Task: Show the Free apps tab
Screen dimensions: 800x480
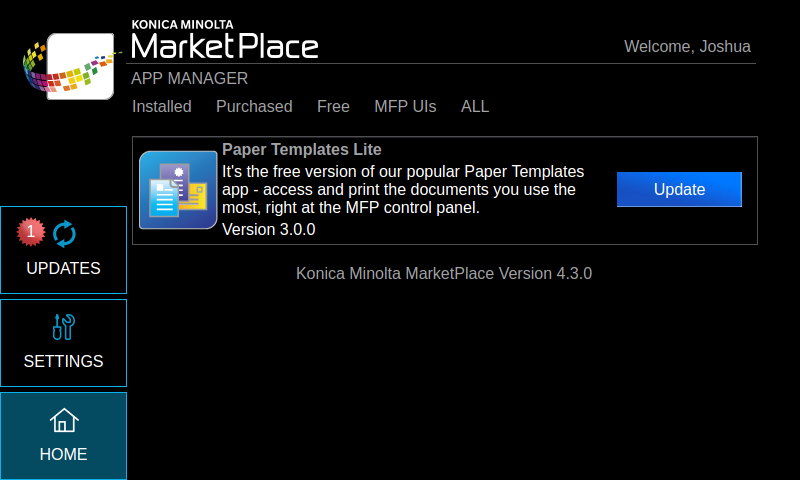Action: (333, 106)
